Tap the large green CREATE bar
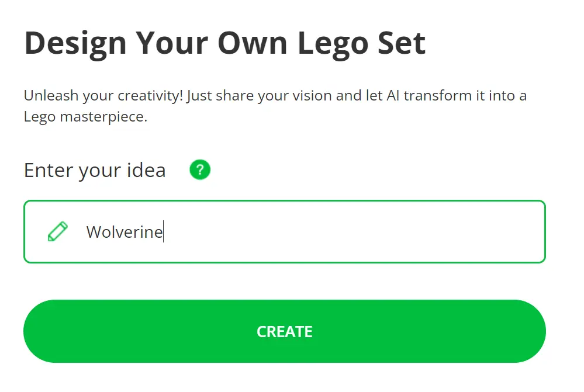 (x=285, y=331)
